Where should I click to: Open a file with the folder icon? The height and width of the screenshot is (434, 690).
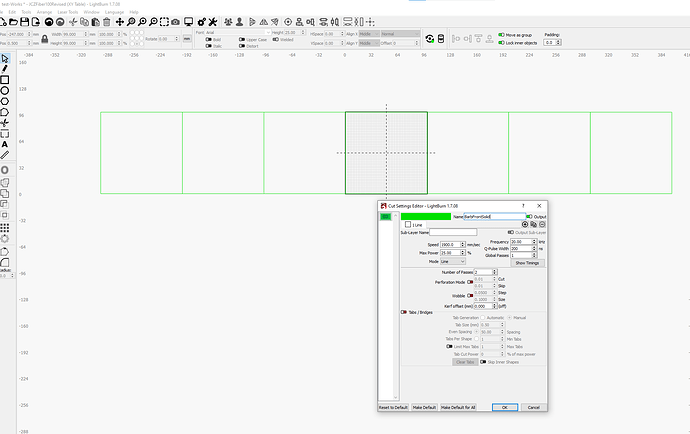(14, 22)
